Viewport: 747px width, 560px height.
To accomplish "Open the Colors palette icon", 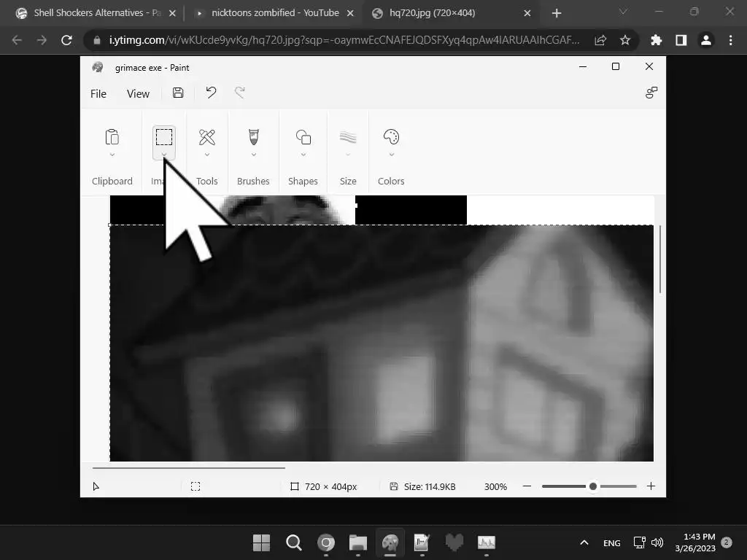I will (x=391, y=137).
